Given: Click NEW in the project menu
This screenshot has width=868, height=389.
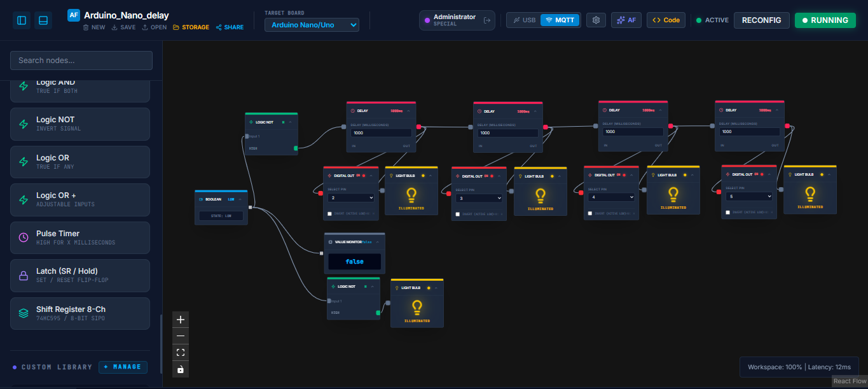Looking at the screenshot, I should pyautogui.click(x=94, y=27).
